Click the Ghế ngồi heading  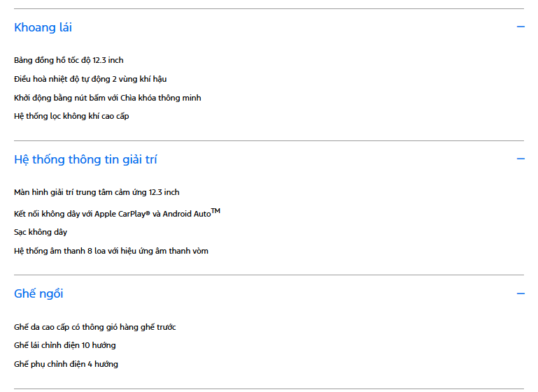[38, 294]
